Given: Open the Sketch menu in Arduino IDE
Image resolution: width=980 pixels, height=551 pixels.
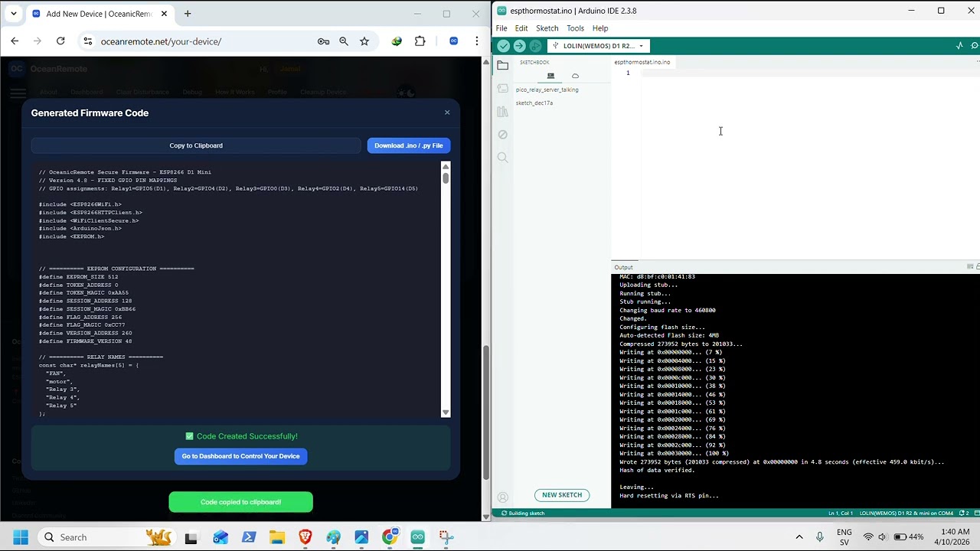Looking at the screenshot, I should [x=547, y=28].
